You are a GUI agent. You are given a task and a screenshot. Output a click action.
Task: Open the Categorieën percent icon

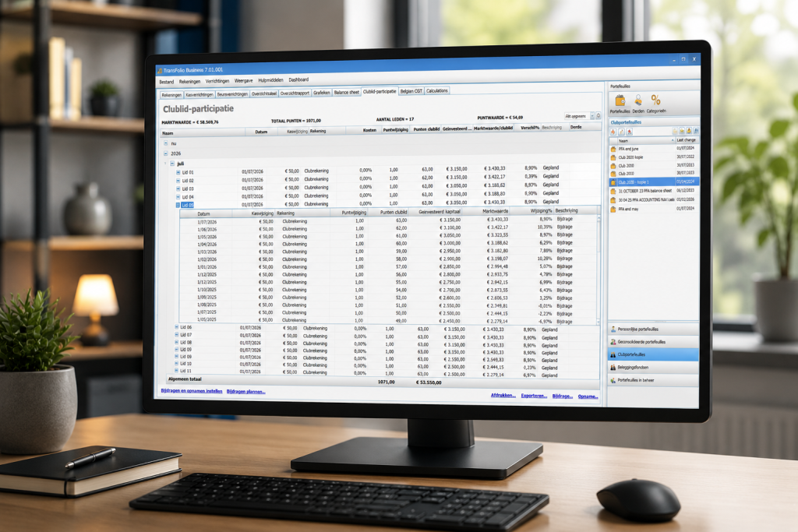click(x=655, y=100)
